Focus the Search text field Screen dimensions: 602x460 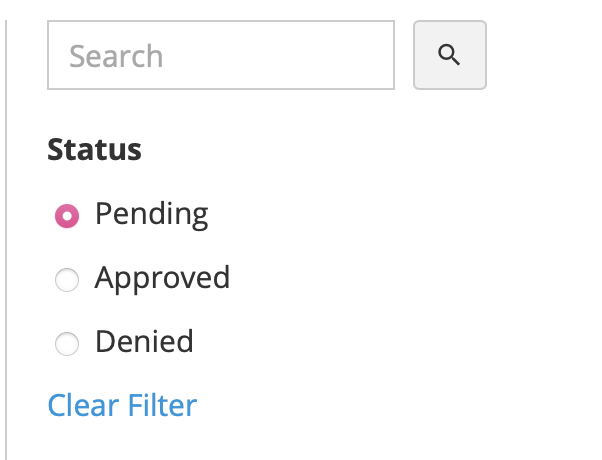point(221,55)
